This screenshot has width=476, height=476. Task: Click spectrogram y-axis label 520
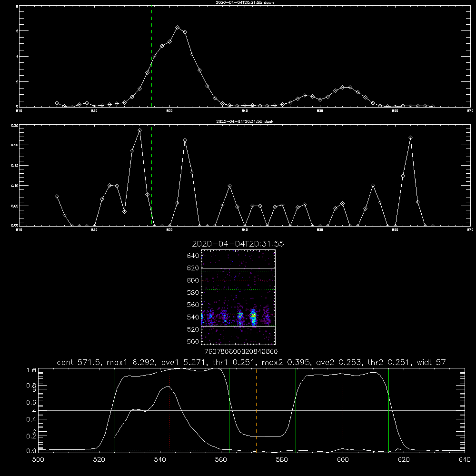point(193,329)
